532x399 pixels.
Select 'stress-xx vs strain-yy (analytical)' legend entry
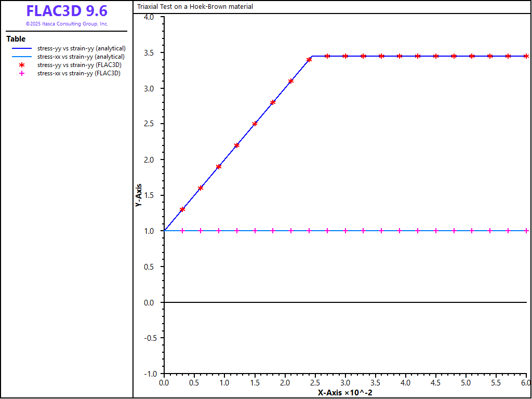pyautogui.click(x=81, y=57)
